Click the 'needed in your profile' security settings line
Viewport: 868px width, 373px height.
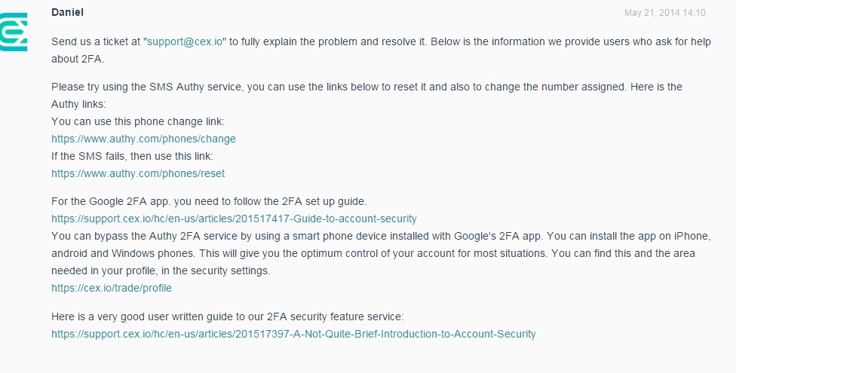click(160, 271)
